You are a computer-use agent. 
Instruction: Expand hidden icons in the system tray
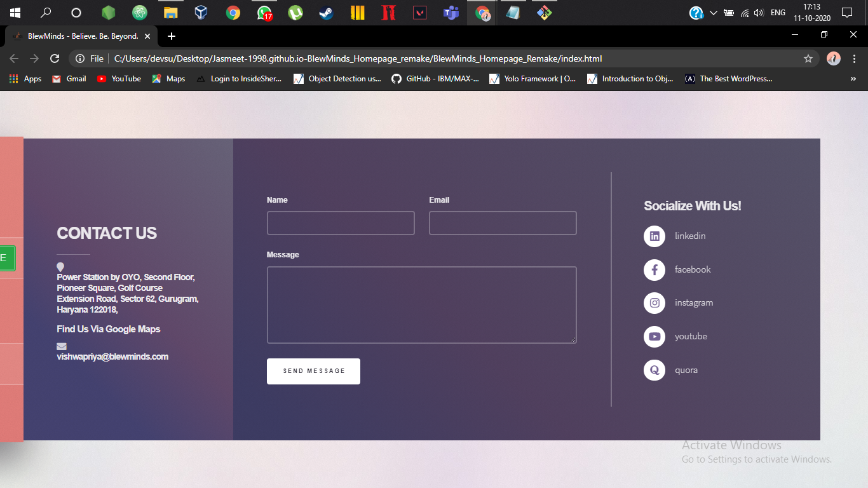click(713, 12)
